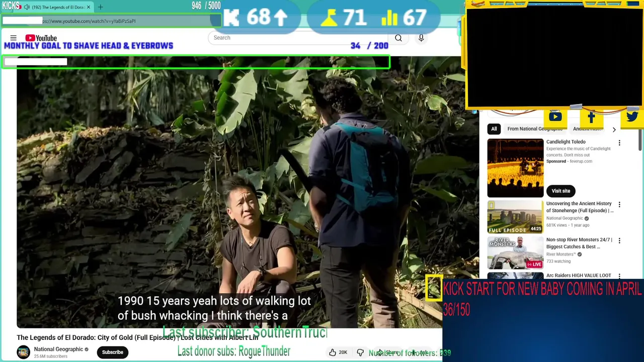This screenshot has height=362, width=644.
Task: Focus the YouTube search box
Action: click(x=298, y=38)
